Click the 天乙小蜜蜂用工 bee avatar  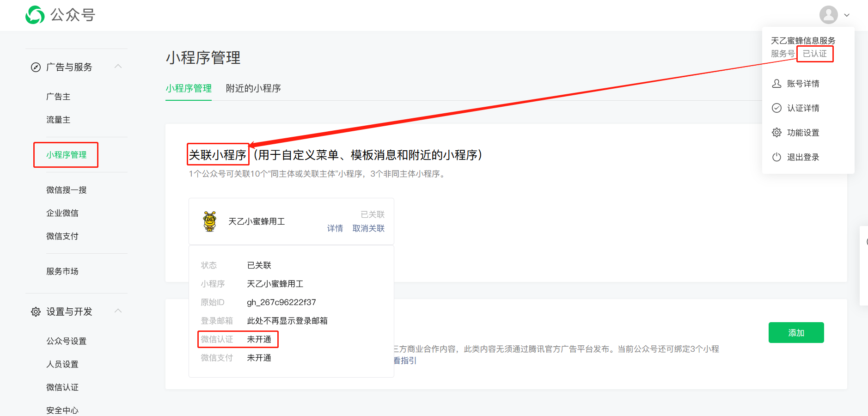click(x=210, y=221)
